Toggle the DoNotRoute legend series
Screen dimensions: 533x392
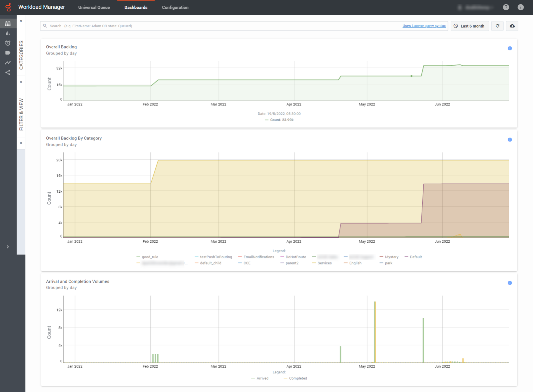pyautogui.click(x=293, y=257)
